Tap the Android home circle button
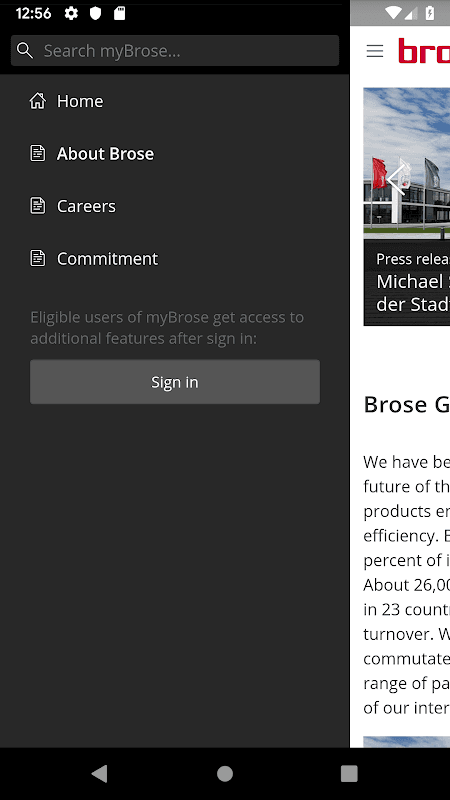This screenshot has width=450, height=800. point(225,773)
